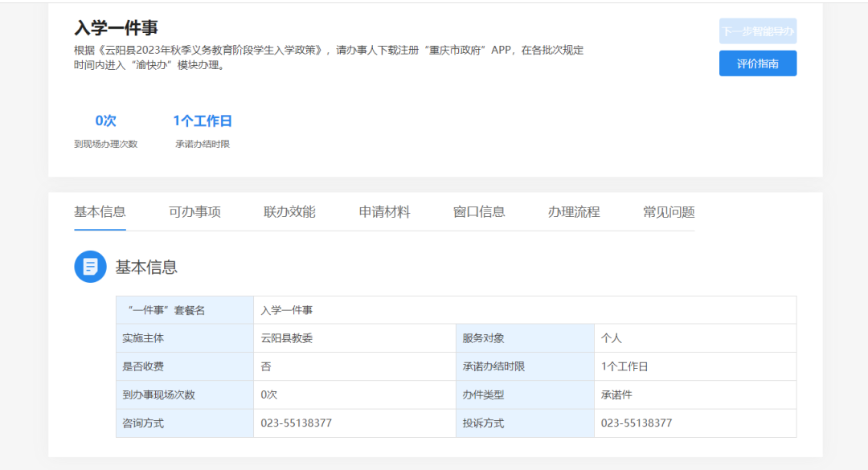868x470 pixels.
Task: Open the 可办事项 tab
Action: [194, 212]
